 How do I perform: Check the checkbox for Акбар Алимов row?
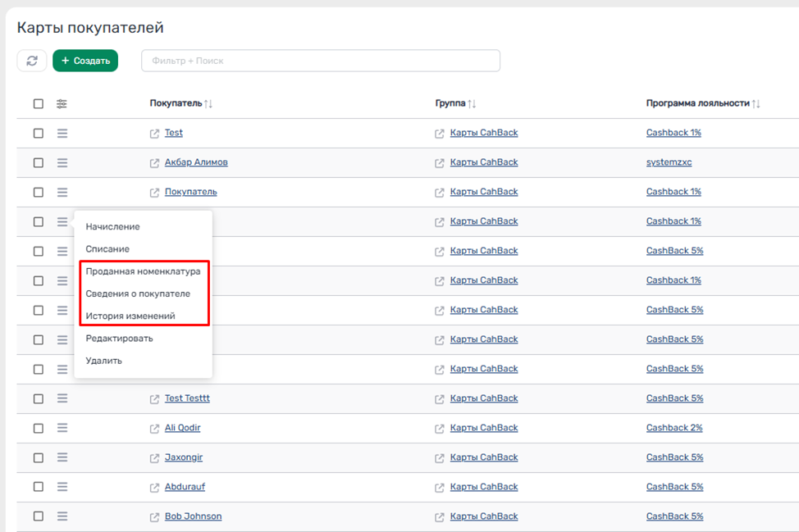point(39,162)
